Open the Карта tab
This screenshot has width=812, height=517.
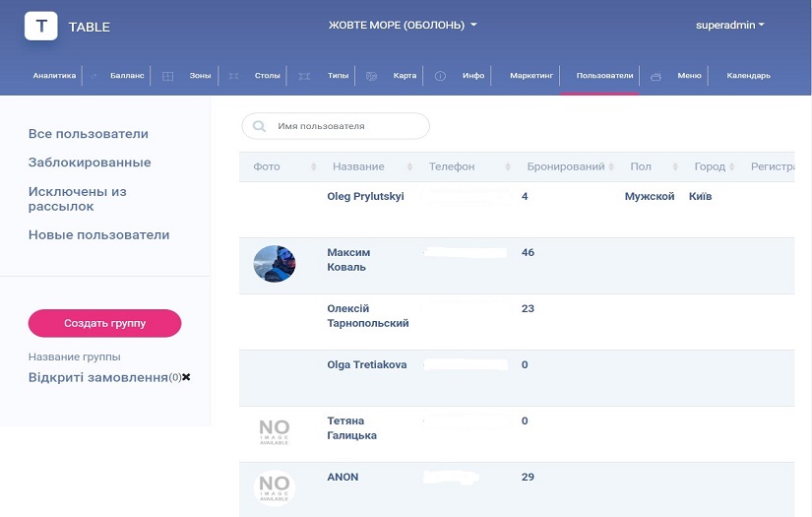pyautogui.click(x=405, y=76)
